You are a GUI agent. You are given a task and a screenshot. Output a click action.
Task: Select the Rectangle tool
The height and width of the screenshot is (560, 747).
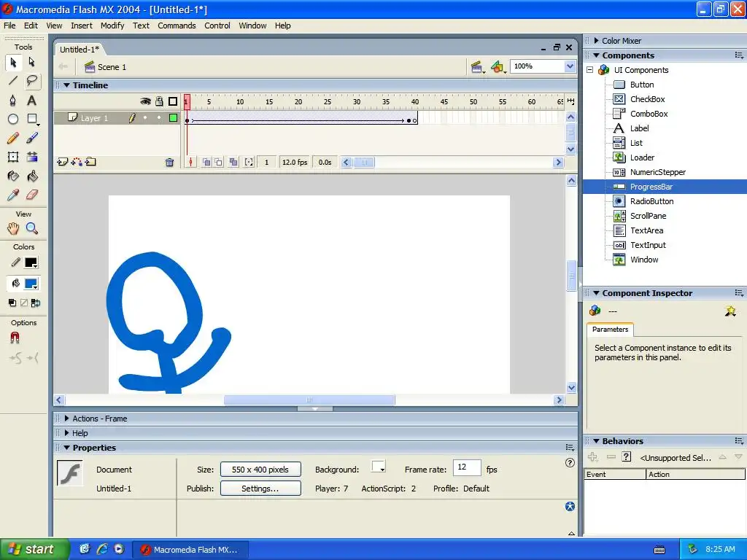(x=32, y=119)
